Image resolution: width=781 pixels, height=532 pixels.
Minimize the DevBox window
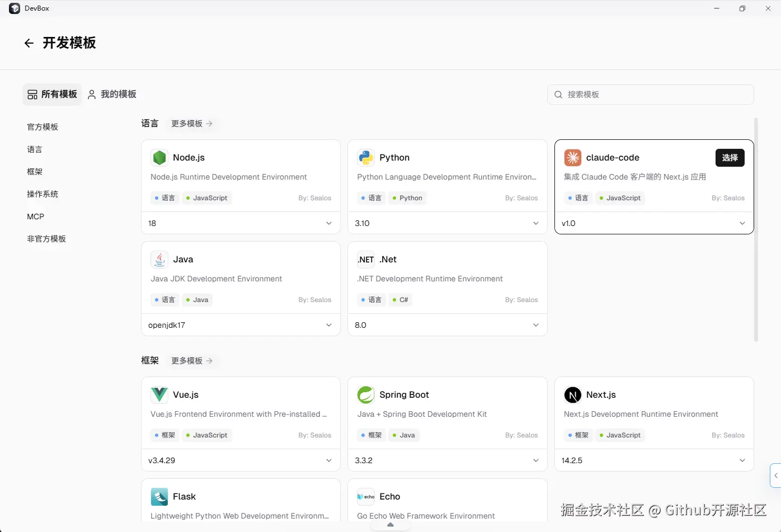(x=717, y=8)
